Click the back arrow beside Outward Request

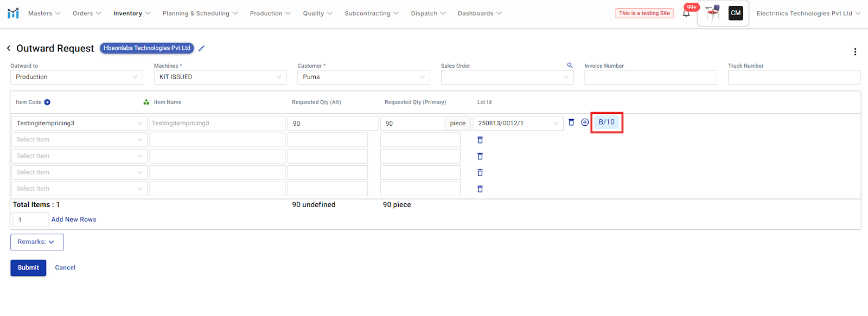(x=9, y=48)
